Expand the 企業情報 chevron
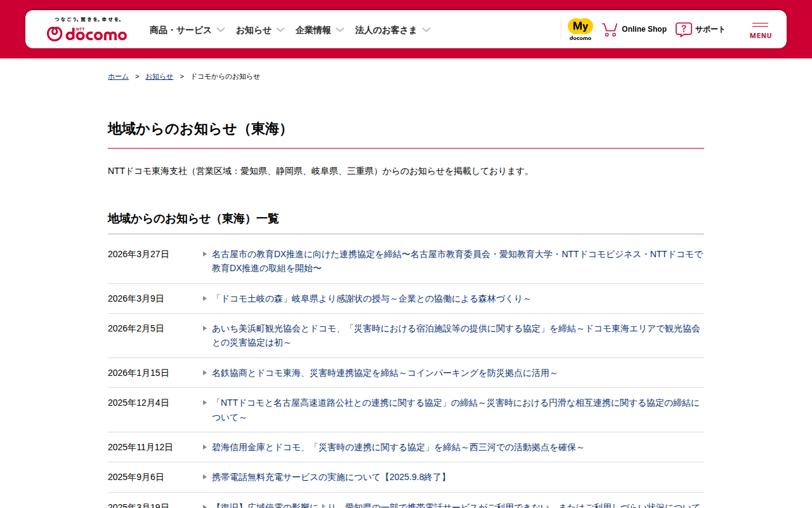Image resolution: width=812 pixels, height=508 pixels. (340, 30)
